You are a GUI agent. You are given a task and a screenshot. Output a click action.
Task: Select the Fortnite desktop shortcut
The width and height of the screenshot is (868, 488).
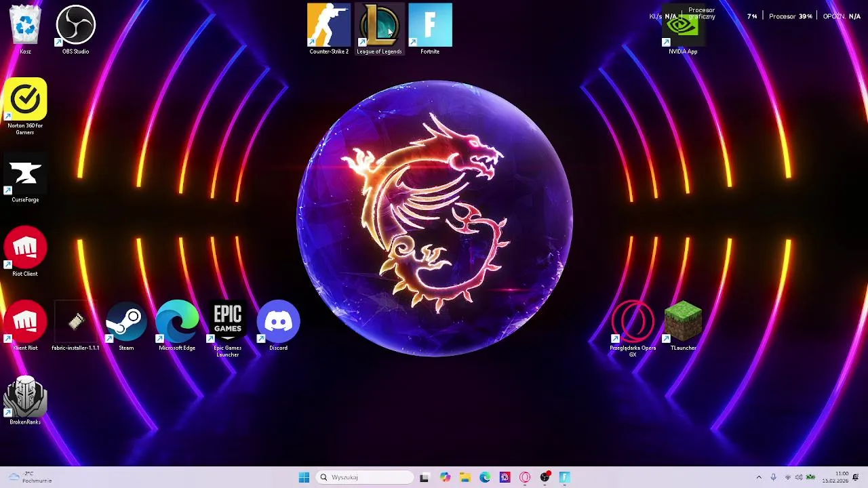(x=430, y=29)
